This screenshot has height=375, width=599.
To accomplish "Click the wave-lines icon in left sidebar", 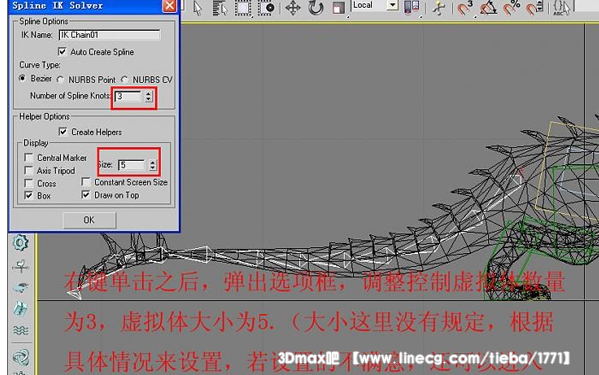I will pos(20,330).
